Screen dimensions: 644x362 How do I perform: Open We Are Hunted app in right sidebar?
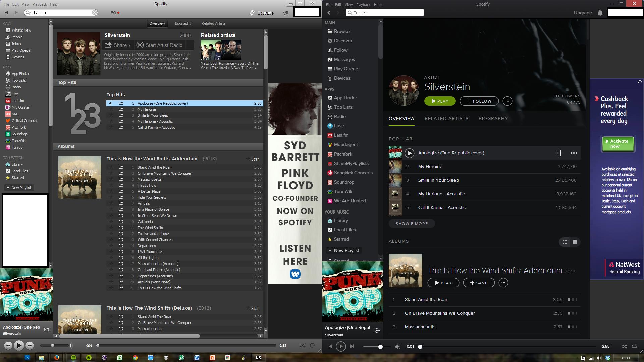coord(346,201)
